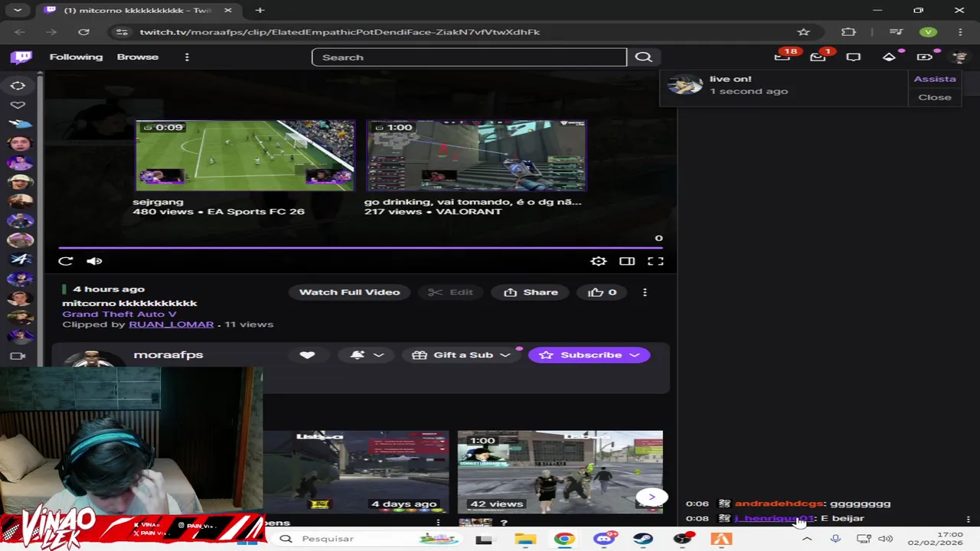The width and height of the screenshot is (980, 551).
Task: Open Chrome tab search dropdown
Action: [18, 10]
